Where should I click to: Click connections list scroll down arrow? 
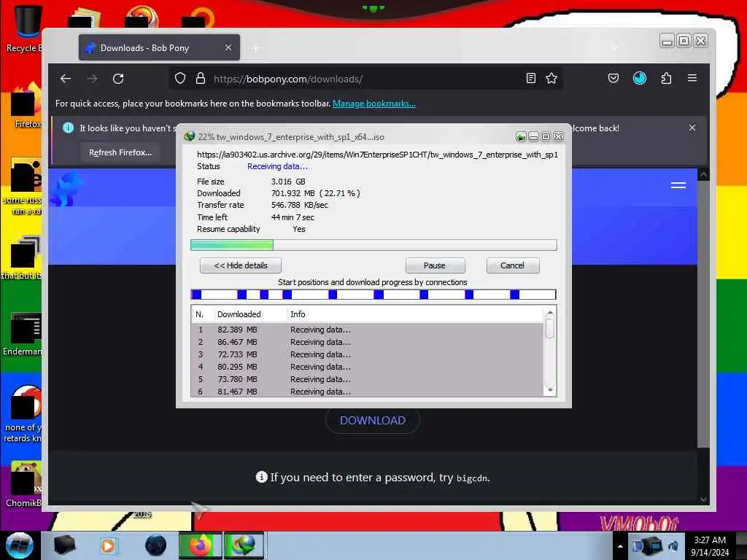click(550, 391)
